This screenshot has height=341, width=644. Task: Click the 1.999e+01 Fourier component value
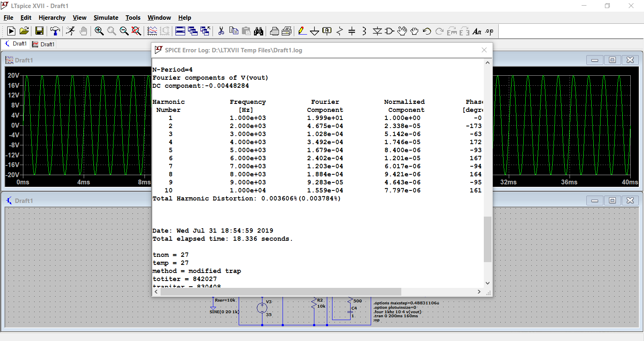[325, 118]
